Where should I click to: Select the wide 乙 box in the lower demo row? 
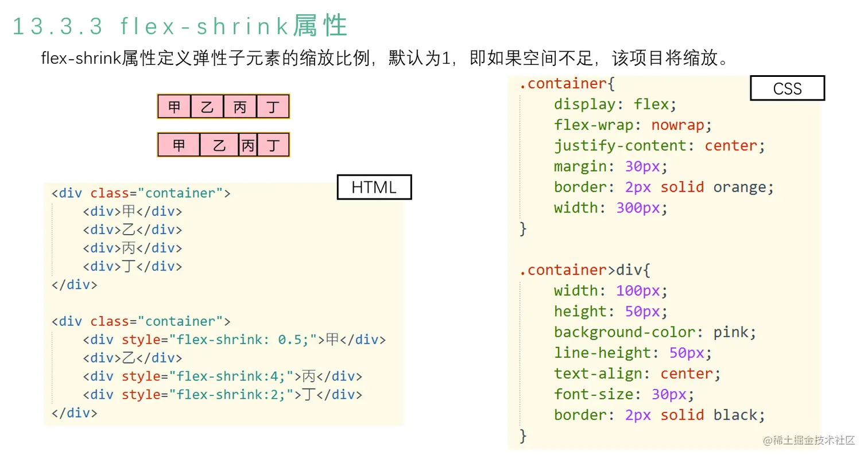pyautogui.click(x=219, y=145)
